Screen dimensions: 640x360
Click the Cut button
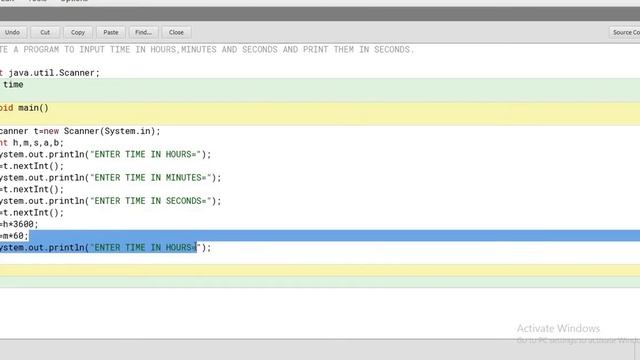click(x=45, y=32)
